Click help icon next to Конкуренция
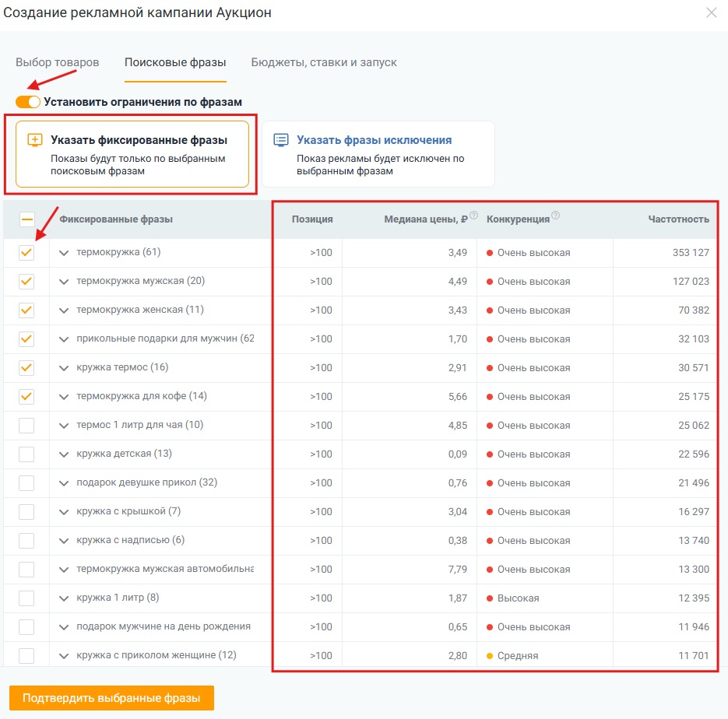 point(555,216)
